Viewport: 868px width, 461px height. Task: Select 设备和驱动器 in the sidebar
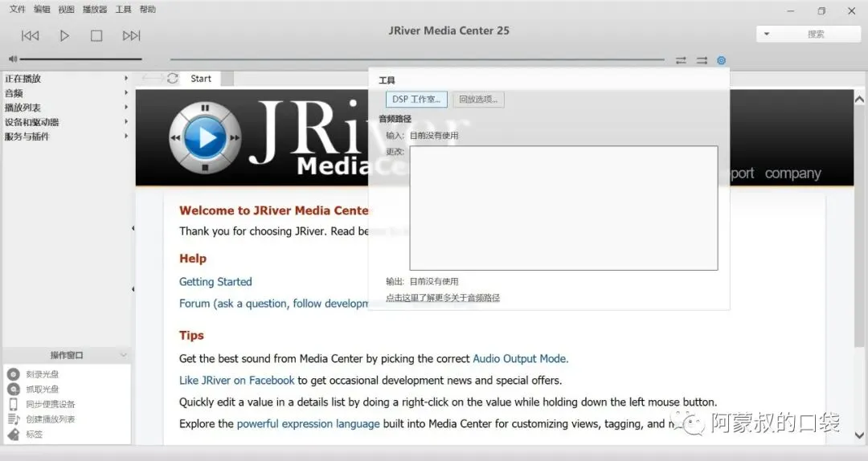31,122
